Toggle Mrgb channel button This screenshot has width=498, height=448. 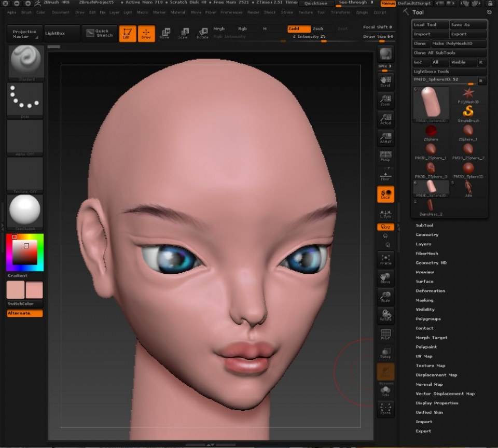[x=219, y=29]
